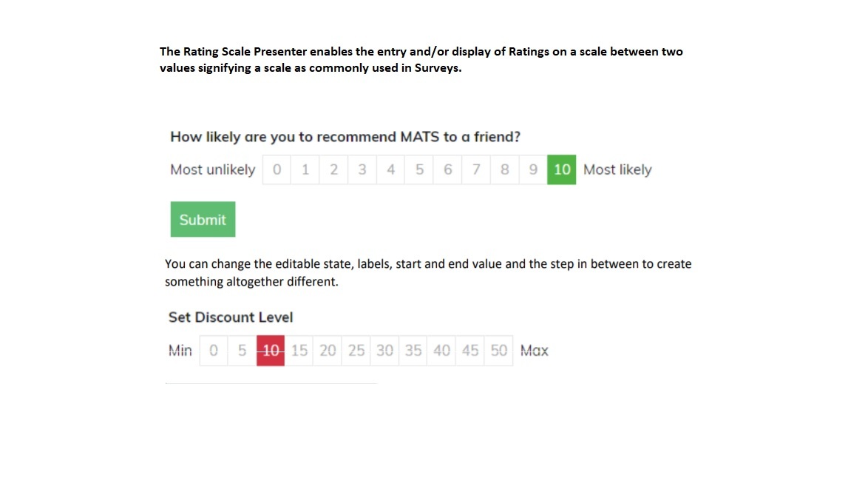
Task: Choose discount level 45
Action: click(x=470, y=351)
